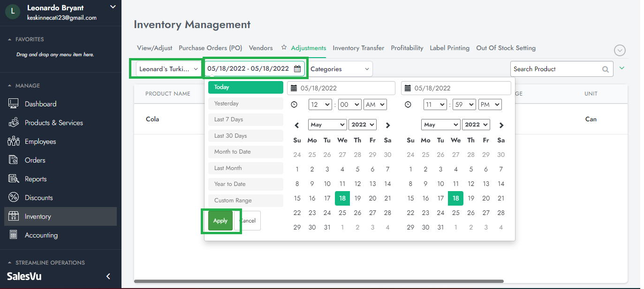Click the star icon beside Adjustments
Screen dimensions: 644x289
click(x=284, y=48)
